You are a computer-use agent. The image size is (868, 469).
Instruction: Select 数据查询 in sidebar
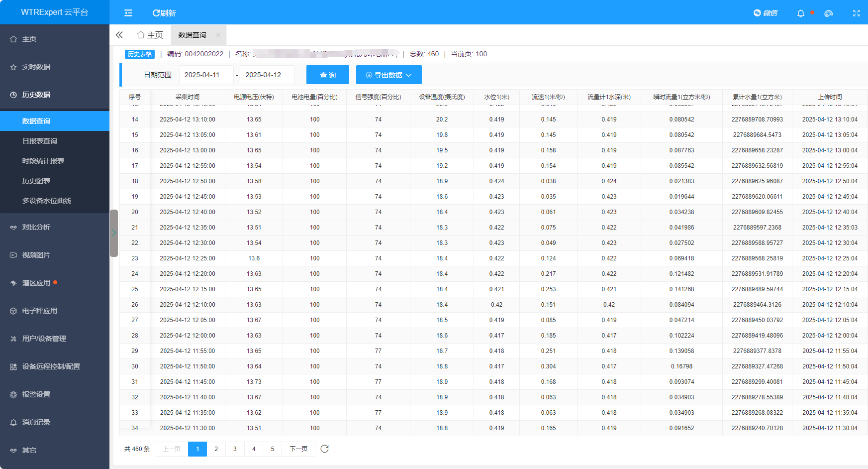[55, 121]
